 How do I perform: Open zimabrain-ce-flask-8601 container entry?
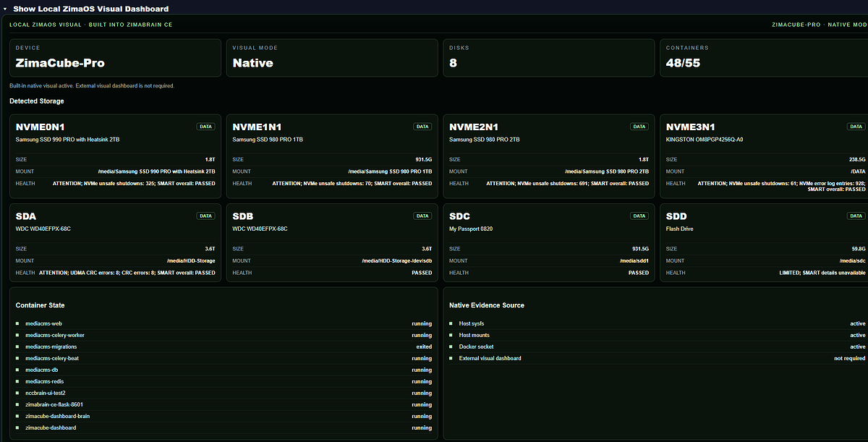[224, 404]
